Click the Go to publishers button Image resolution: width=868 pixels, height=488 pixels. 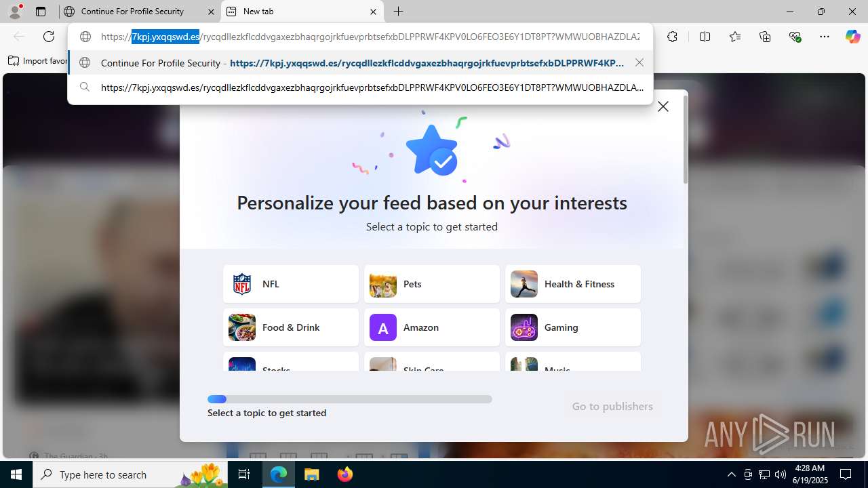click(612, 406)
